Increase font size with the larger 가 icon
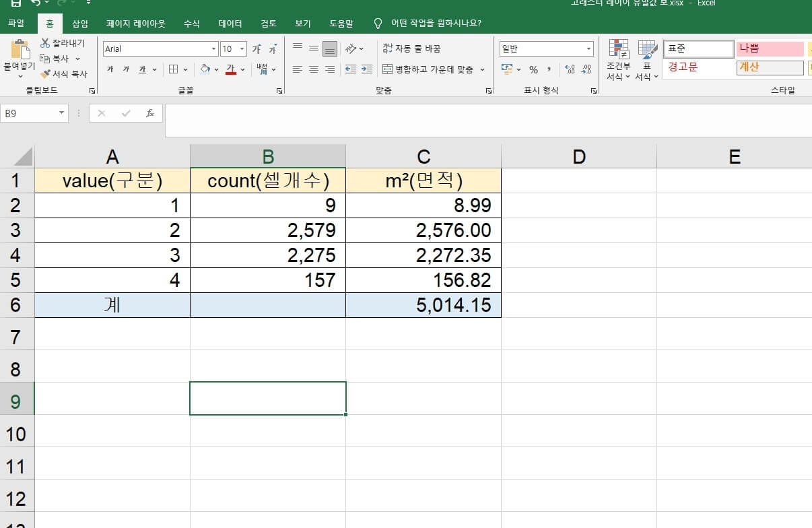This screenshot has height=528, width=812. [257, 49]
